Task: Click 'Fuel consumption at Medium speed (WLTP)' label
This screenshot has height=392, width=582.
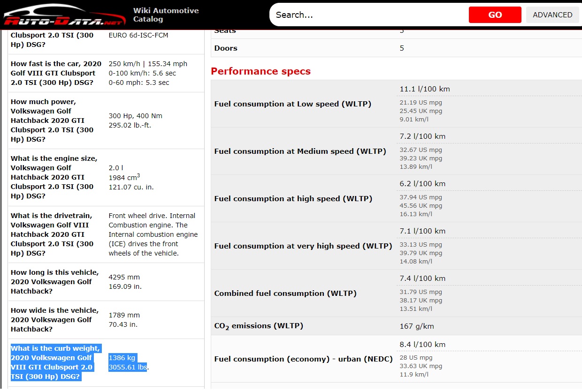Action: [300, 151]
